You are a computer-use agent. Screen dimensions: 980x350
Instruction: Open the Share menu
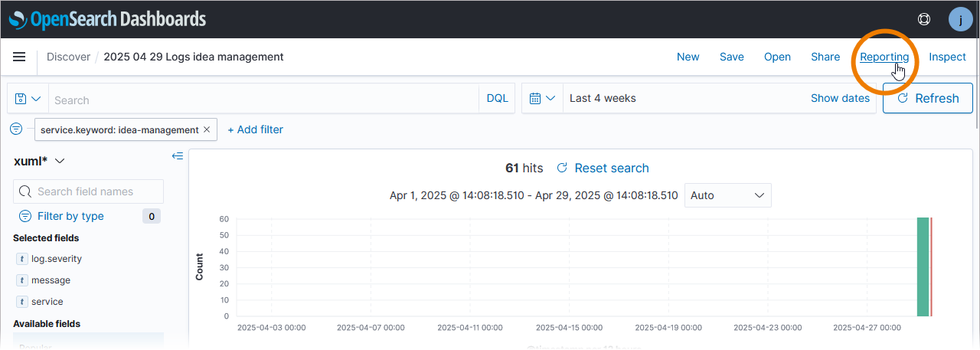tap(825, 57)
